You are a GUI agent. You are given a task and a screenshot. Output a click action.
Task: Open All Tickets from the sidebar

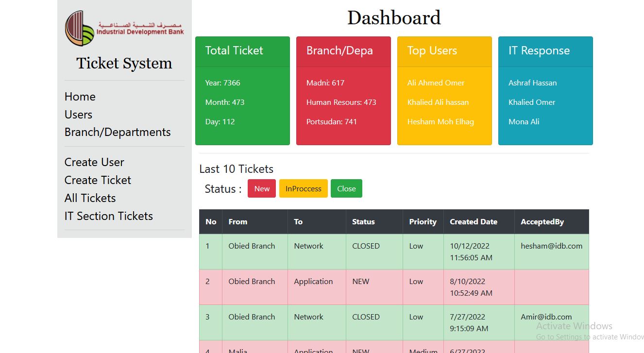90,198
